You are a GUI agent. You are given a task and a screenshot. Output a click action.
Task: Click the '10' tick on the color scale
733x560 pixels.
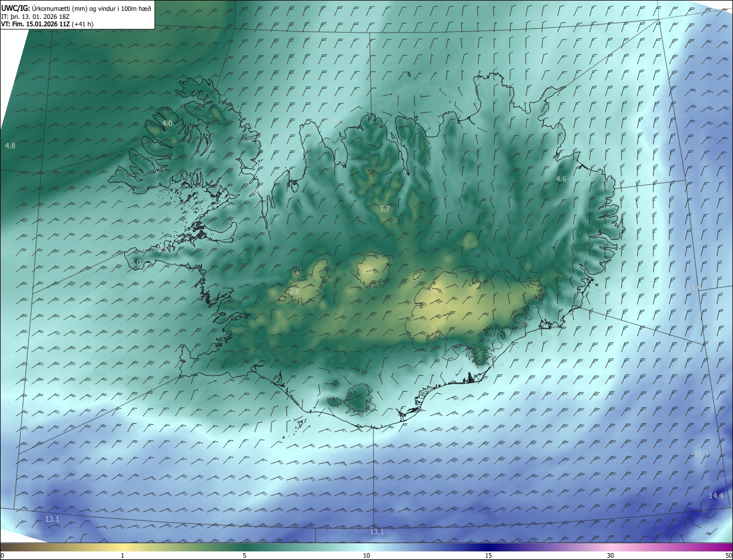pos(366,555)
